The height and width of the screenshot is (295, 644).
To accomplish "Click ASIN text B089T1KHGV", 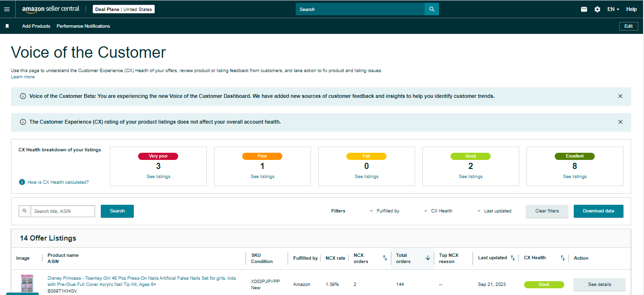I will tap(62, 291).
